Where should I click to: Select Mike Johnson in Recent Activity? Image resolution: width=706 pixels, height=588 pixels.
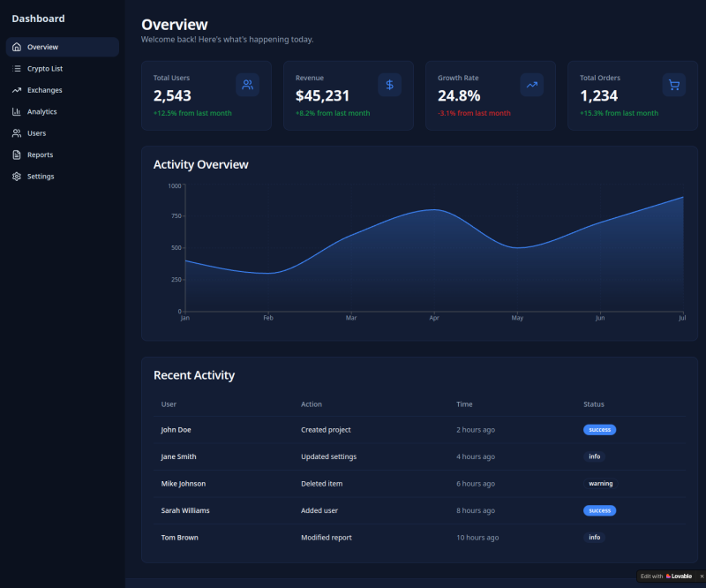pyautogui.click(x=184, y=484)
